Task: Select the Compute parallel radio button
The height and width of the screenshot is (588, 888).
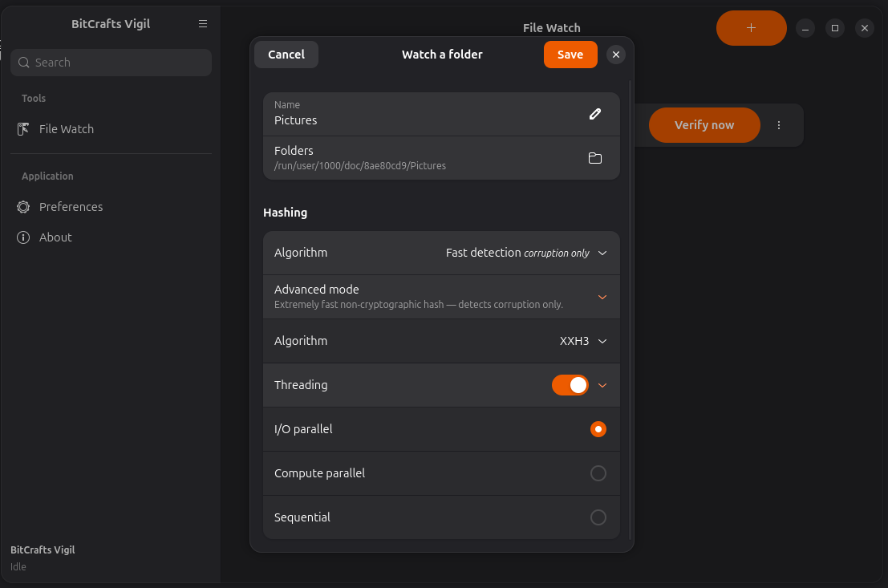Action: (598, 473)
